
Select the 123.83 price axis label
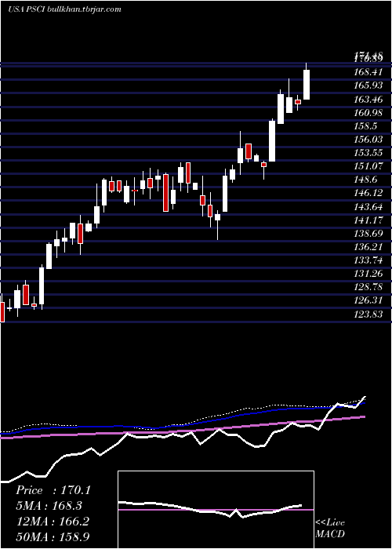[368, 314]
